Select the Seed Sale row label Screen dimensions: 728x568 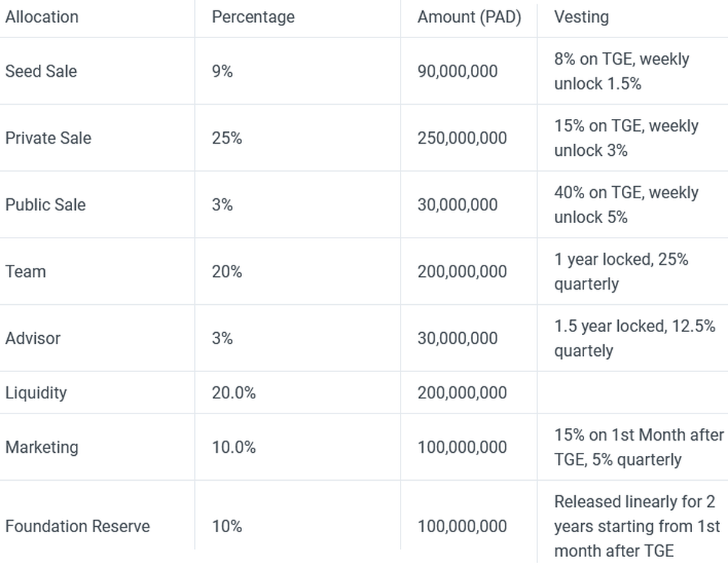pyautogui.click(x=41, y=72)
